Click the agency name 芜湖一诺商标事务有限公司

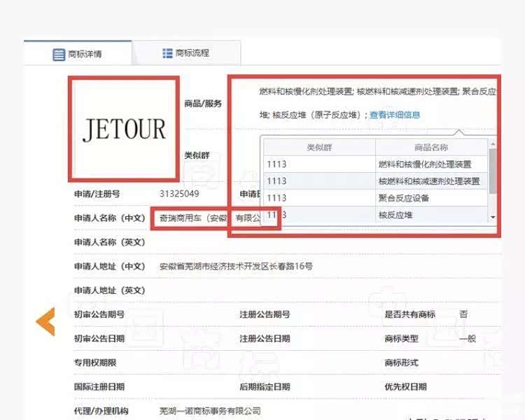210,411
